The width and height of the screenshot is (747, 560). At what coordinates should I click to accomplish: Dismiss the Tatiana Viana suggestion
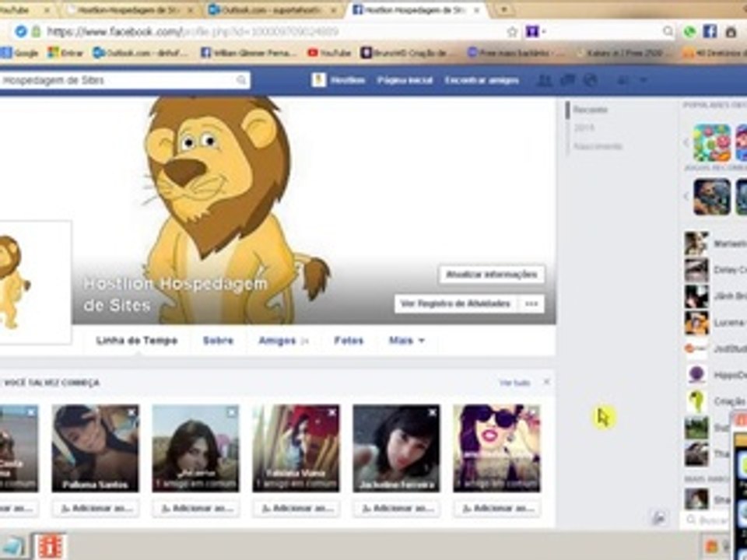332,412
